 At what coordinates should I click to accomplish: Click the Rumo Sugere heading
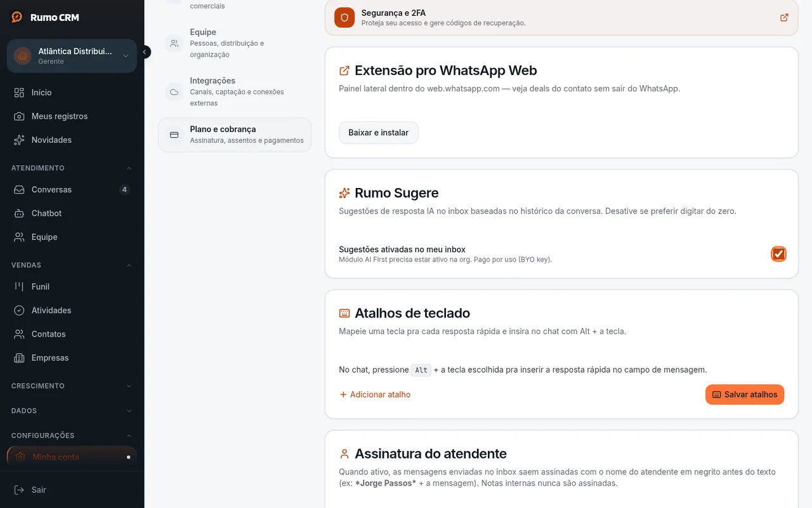pyautogui.click(x=396, y=193)
